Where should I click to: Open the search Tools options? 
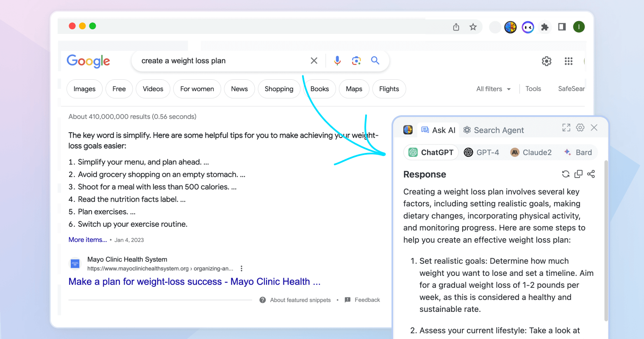(x=533, y=89)
